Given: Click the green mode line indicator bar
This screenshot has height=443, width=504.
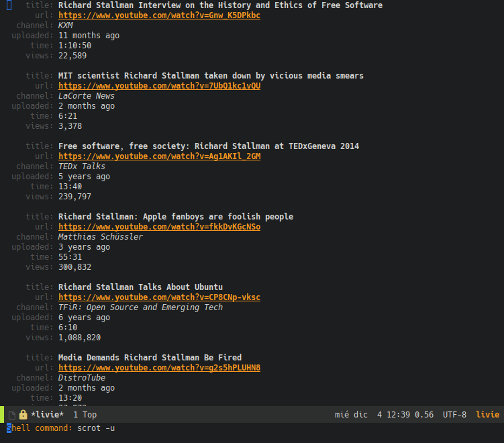Looking at the screenshot, I should click(2, 414).
